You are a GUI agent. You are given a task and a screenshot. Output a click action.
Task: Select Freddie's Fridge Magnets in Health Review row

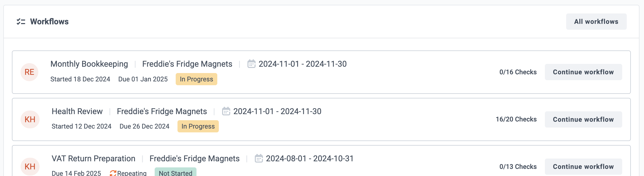(x=162, y=111)
